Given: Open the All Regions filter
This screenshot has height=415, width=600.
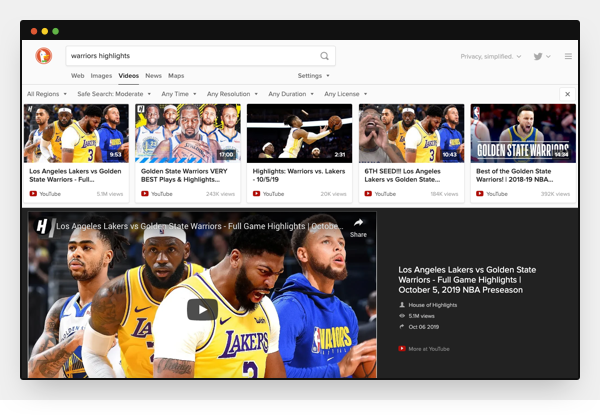Looking at the screenshot, I should coord(47,94).
